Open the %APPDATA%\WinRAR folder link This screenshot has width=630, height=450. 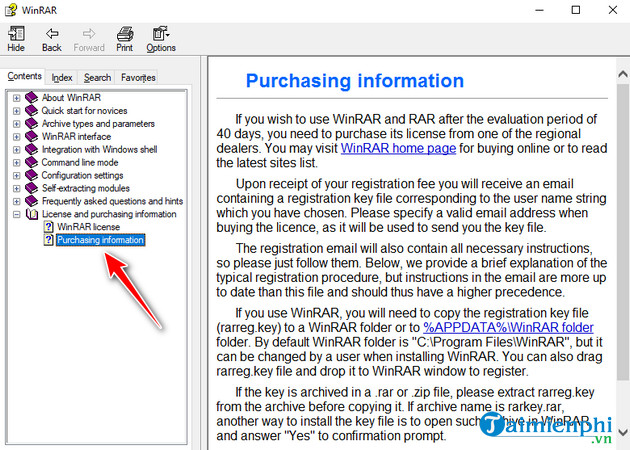[x=508, y=327]
